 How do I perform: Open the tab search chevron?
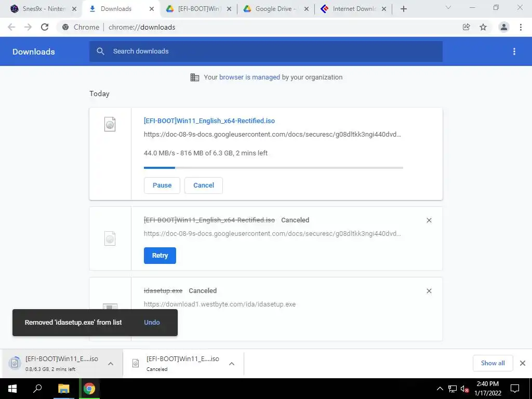pyautogui.click(x=448, y=7)
